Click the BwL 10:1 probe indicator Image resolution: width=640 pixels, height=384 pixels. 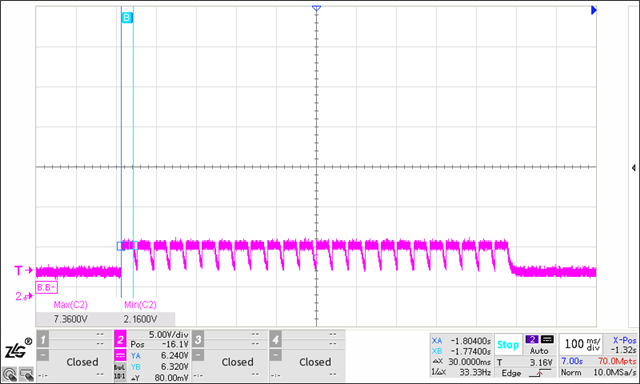(120, 371)
